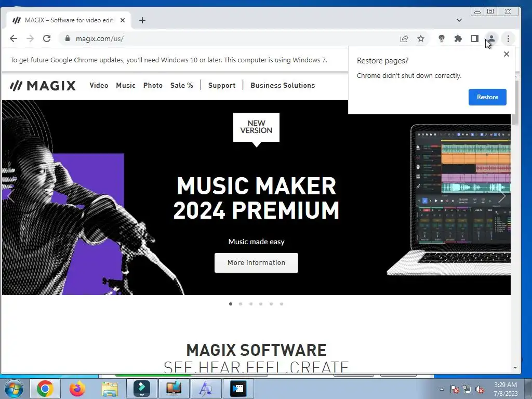Open Business Solutions menu
The image size is (532, 399).
click(283, 86)
